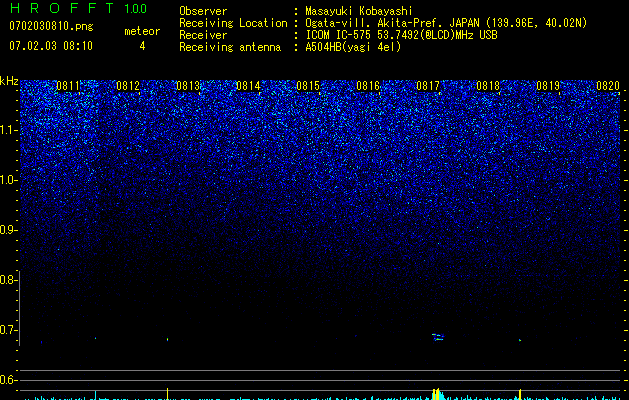The height and width of the screenshot is (400, 629).
Task: Click the 0814 time marker
Action: [248, 86]
